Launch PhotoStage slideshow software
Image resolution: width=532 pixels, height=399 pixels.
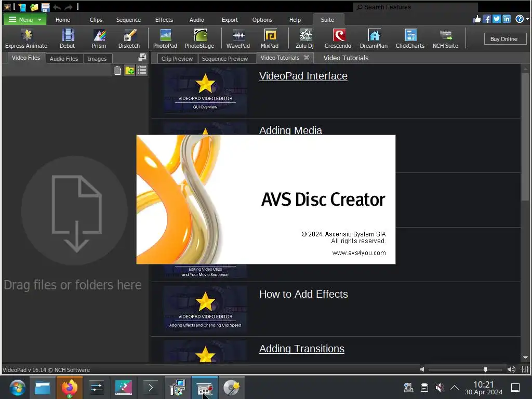click(199, 38)
